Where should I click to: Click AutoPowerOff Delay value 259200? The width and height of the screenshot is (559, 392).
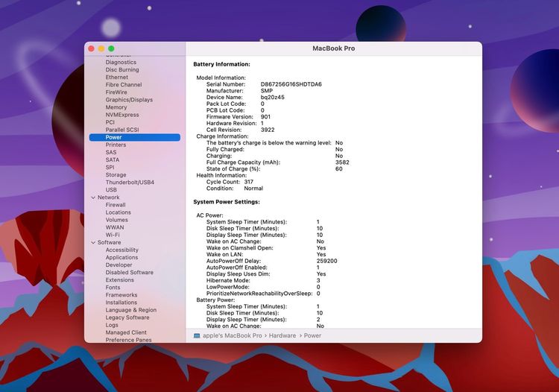point(326,262)
